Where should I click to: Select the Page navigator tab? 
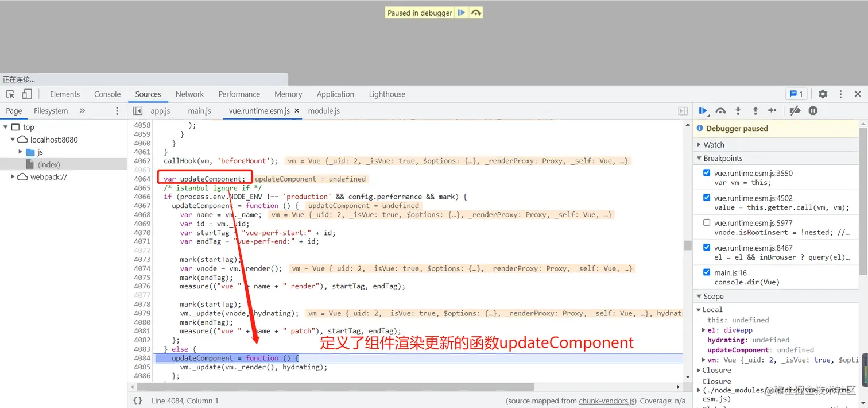click(14, 111)
